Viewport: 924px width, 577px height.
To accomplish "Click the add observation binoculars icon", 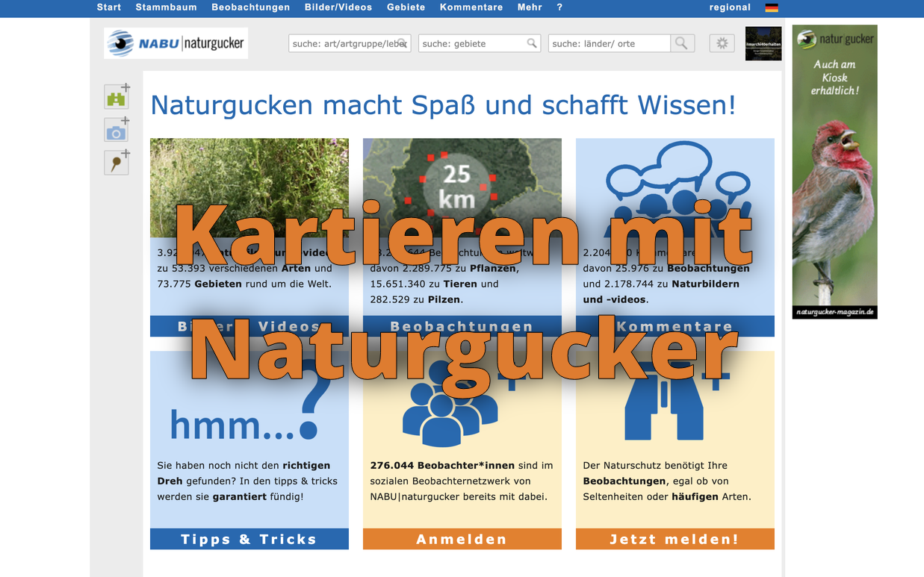I will click(x=117, y=97).
